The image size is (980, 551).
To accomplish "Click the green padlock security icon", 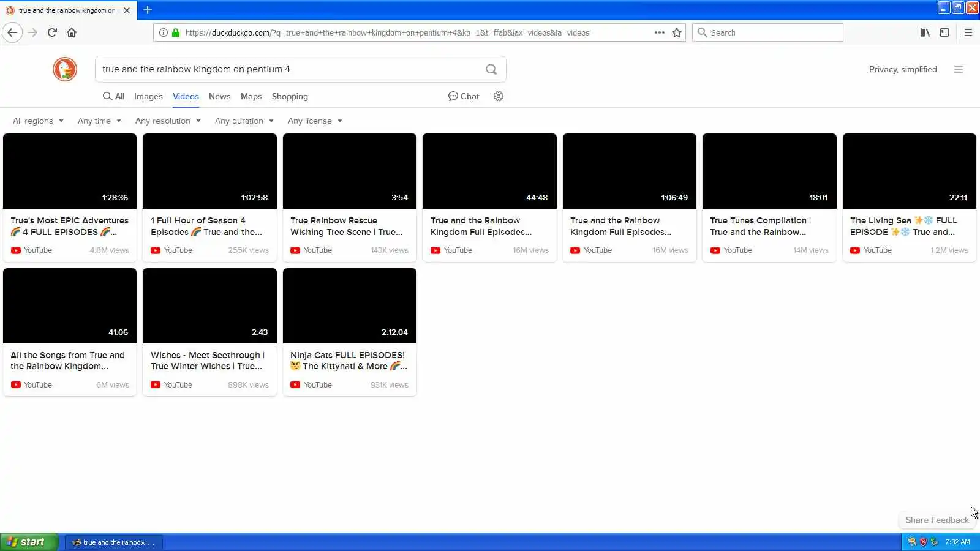I will pos(176,32).
